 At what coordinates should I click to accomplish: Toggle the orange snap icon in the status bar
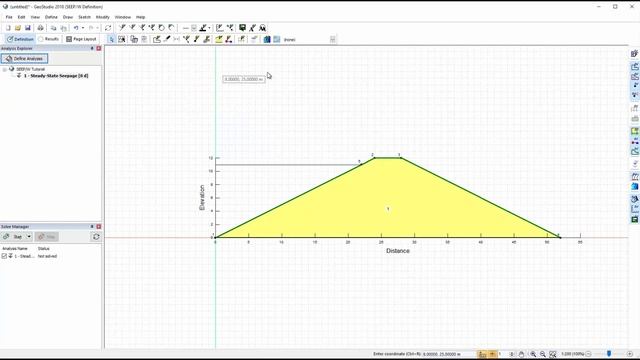click(492, 354)
